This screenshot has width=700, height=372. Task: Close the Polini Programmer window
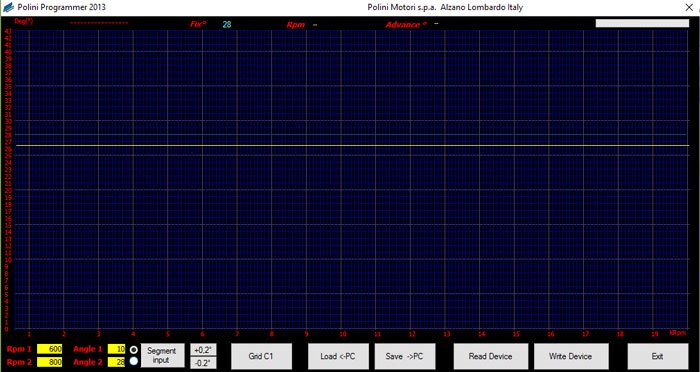(x=689, y=7)
